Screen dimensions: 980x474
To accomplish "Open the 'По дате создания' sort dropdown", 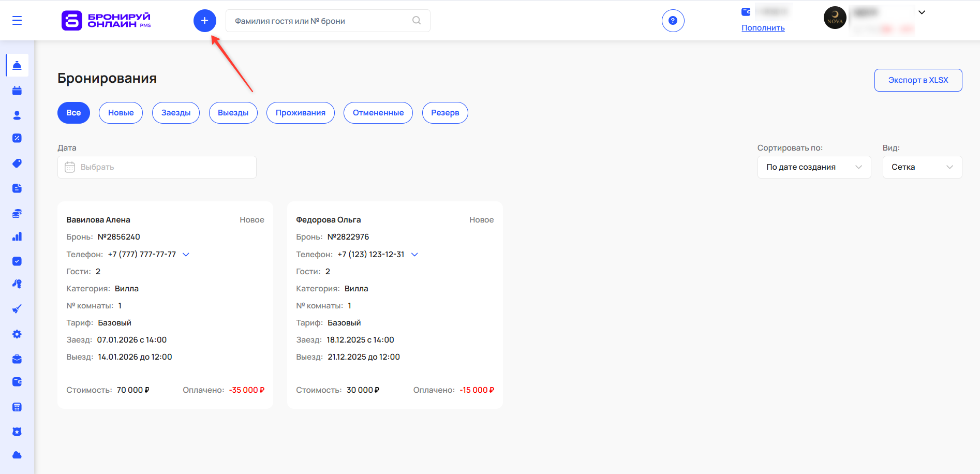I will point(814,167).
